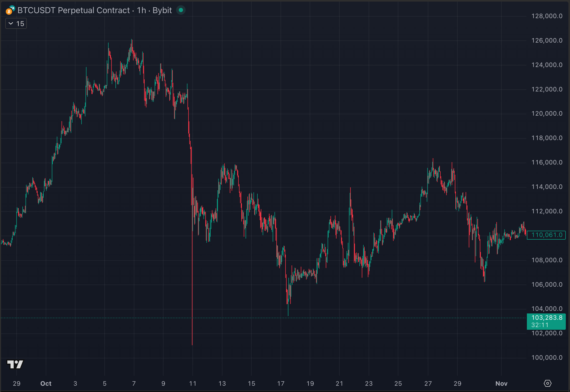Open chart settings hexagon gear icon

[x=547, y=383]
